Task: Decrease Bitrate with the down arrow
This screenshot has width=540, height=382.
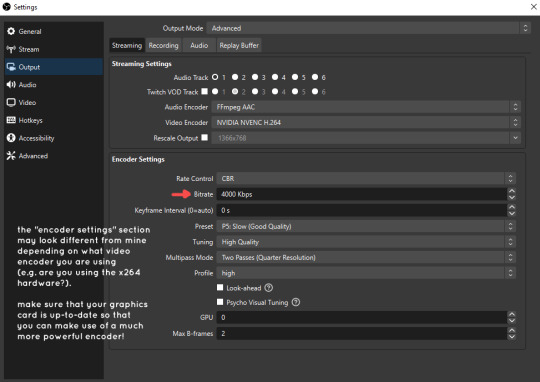Action: pyautogui.click(x=512, y=197)
